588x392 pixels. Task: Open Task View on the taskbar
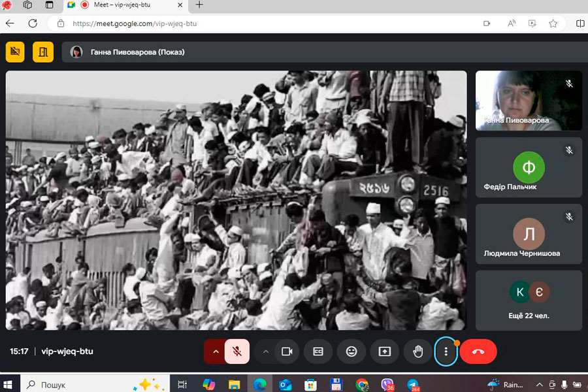point(182,385)
